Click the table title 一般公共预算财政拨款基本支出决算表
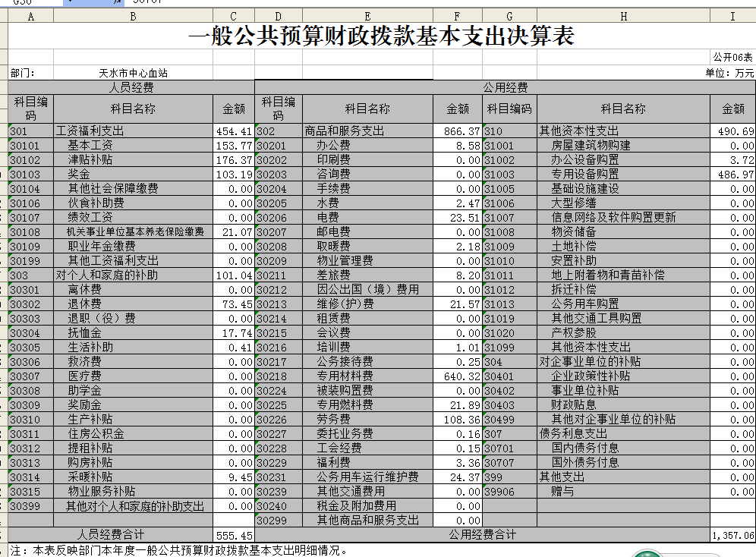756x557 pixels. pyautogui.click(x=381, y=36)
